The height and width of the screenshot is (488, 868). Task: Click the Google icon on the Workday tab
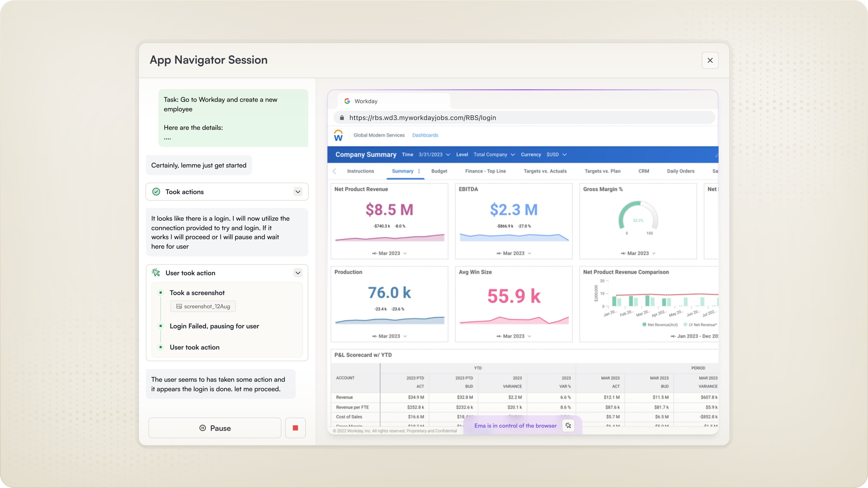[x=347, y=101]
